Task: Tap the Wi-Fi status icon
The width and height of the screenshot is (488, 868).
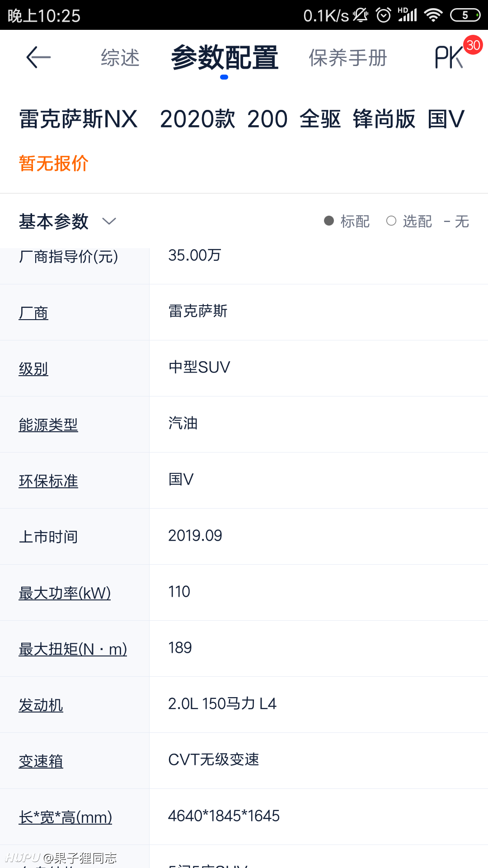Action: (433, 15)
